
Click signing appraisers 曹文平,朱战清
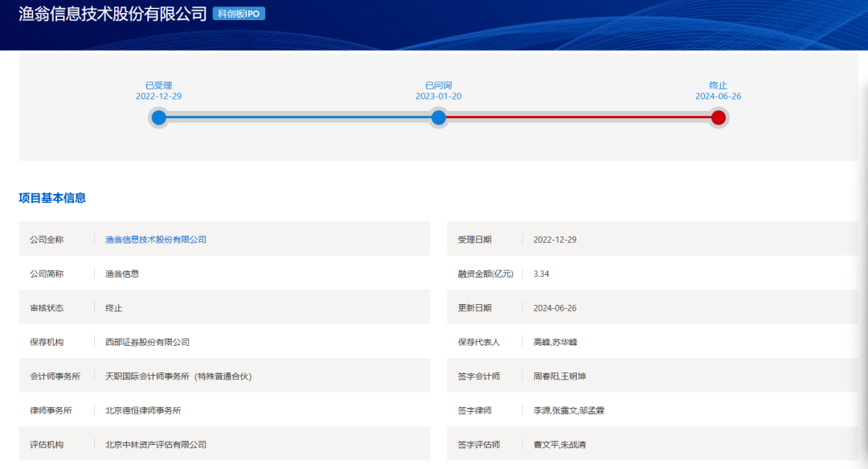559,445
